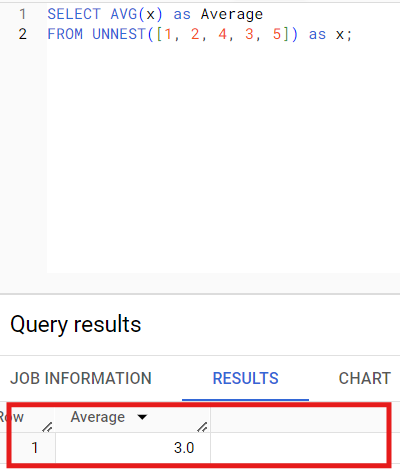The width and height of the screenshot is (400, 475).
Task: Click the number 5 in the array
Action: pos(277,34)
